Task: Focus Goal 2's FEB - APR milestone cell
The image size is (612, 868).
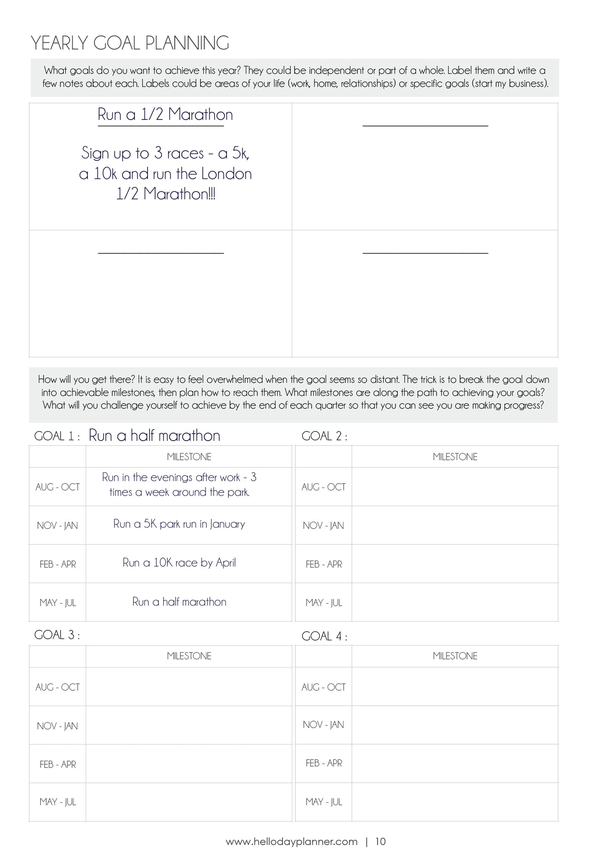Action: (454, 564)
